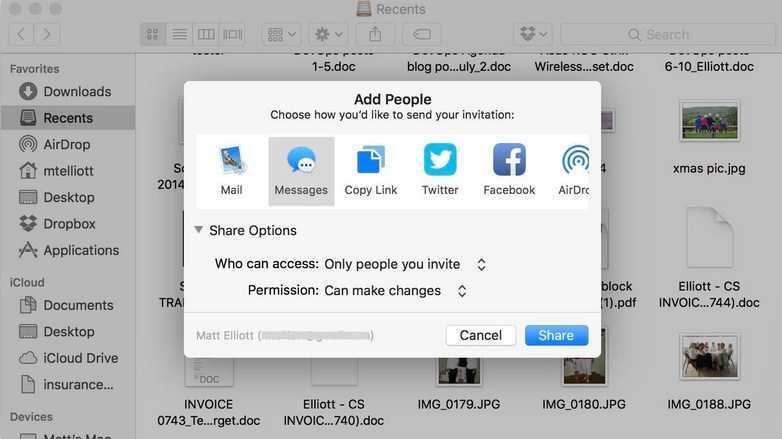Open the Who can access dropdown
The height and width of the screenshot is (439, 782).
click(405, 264)
